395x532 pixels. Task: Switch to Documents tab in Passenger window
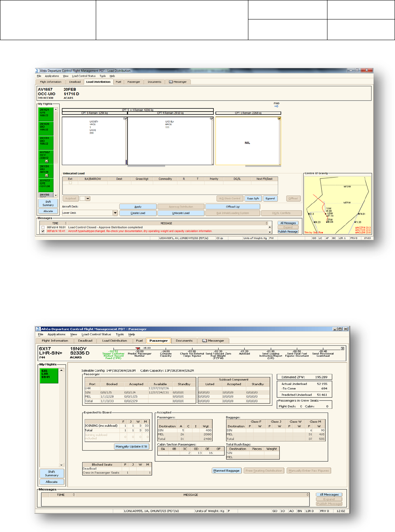[x=184, y=340]
